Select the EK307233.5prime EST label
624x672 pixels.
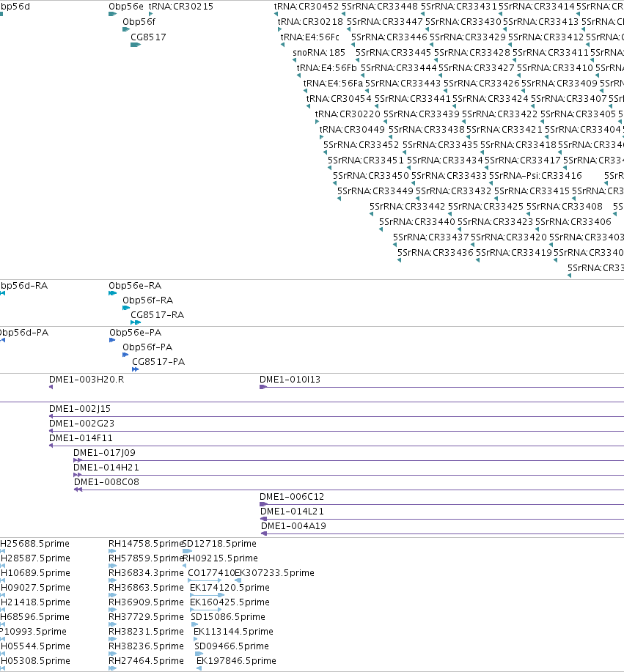(275, 573)
